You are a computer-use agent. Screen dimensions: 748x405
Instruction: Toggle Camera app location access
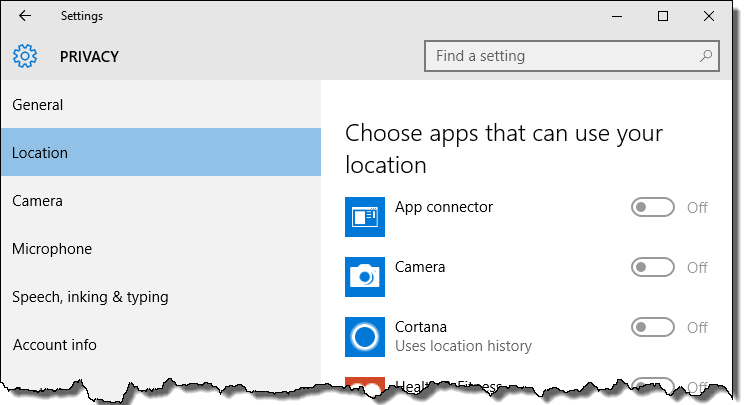pos(653,267)
